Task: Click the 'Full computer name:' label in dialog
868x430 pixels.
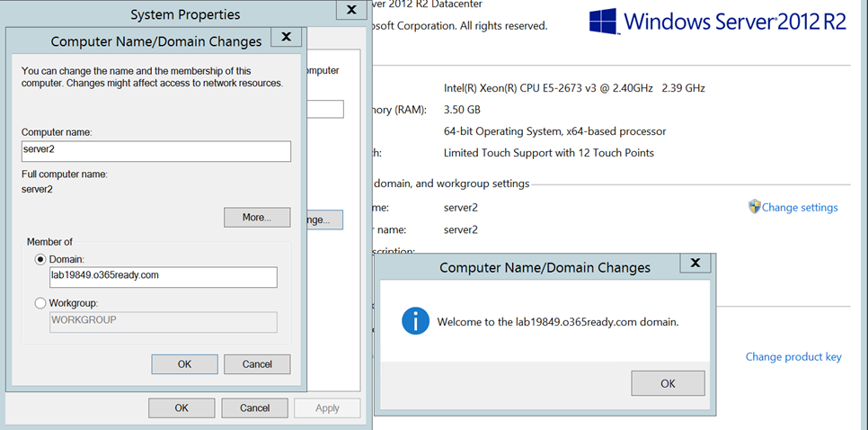Action: pos(65,175)
